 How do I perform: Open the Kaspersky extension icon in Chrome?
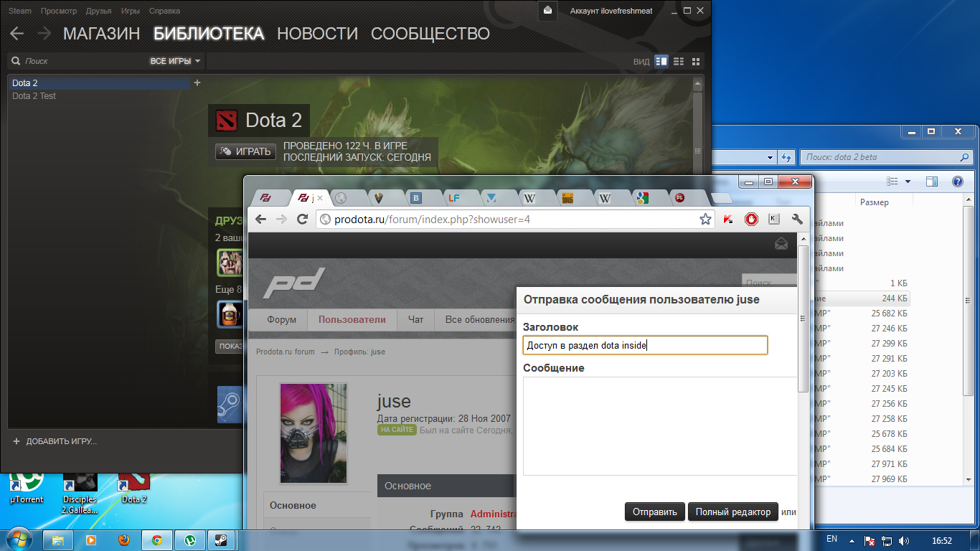pyautogui.click(x=729, y=220)
